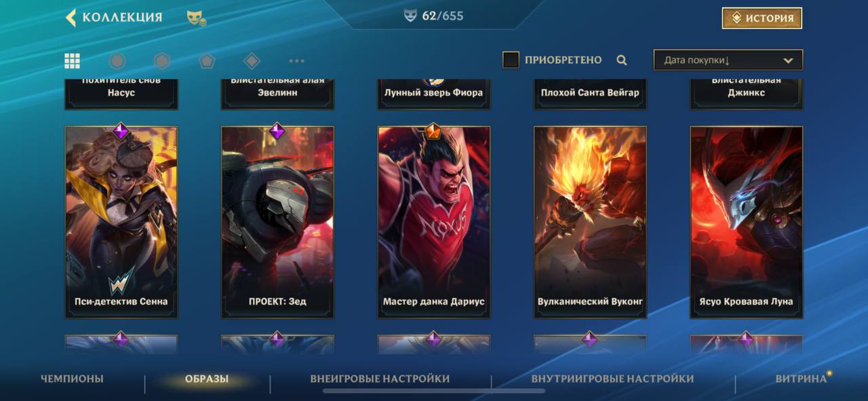Filter by the diamond rarity gem icon

(x=252, y=61)
